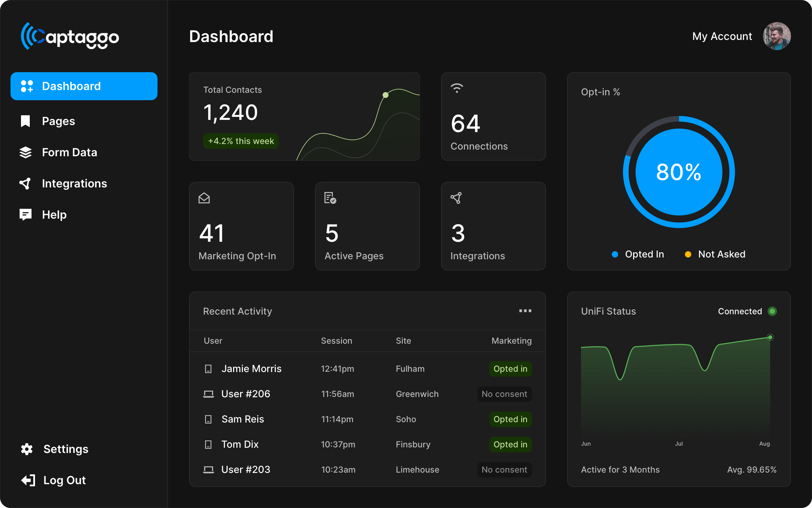
Task: Click the Limehouse site cell
Action: [x=417, y=470]
